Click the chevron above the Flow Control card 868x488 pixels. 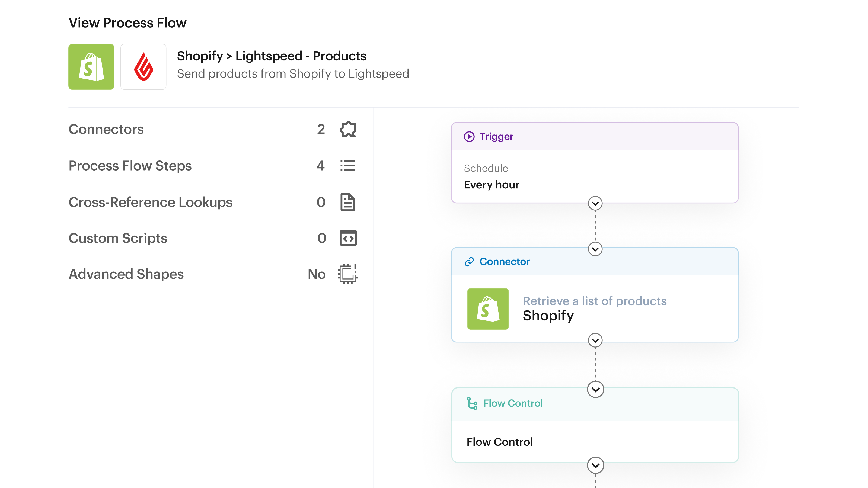595,390
